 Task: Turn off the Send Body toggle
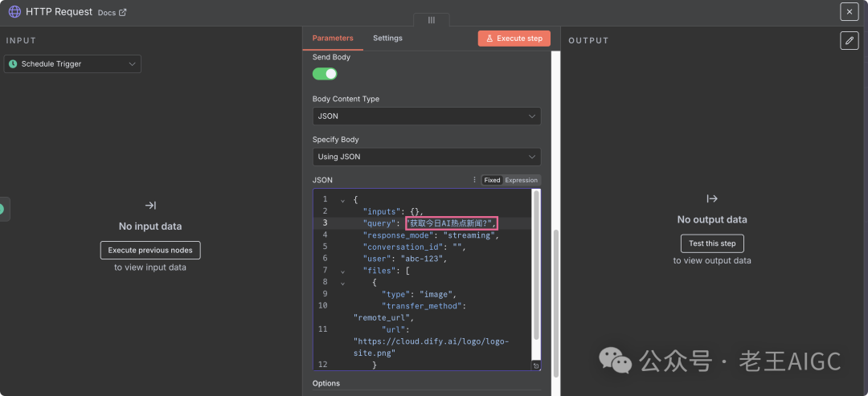[325, 74]
